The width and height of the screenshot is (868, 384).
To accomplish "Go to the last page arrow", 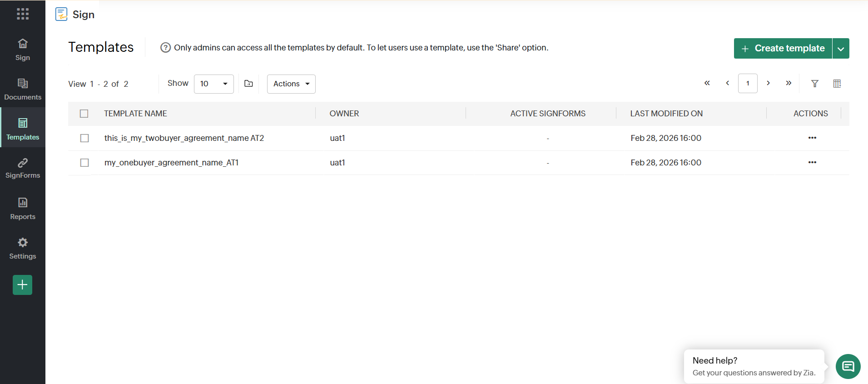I will (x=789, y=83).
